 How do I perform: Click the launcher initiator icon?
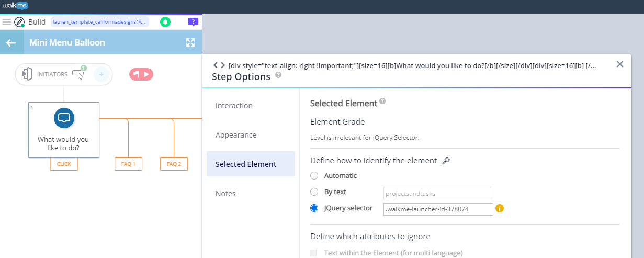pos(78,74)
